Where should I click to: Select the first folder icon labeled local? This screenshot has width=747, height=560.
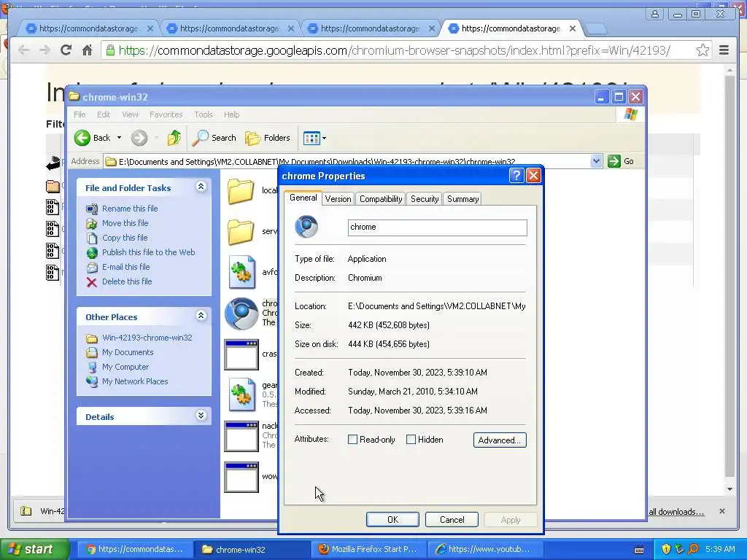point(241,191)
